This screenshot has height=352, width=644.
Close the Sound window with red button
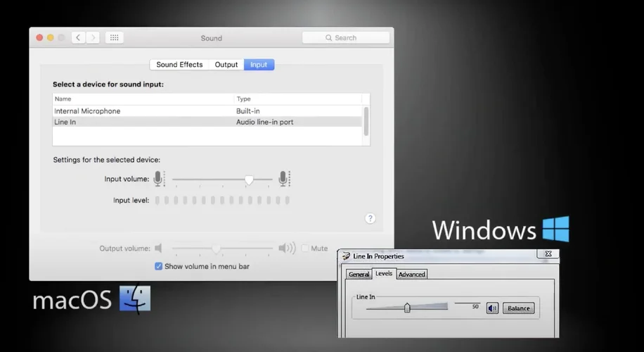tap(39, 38)
